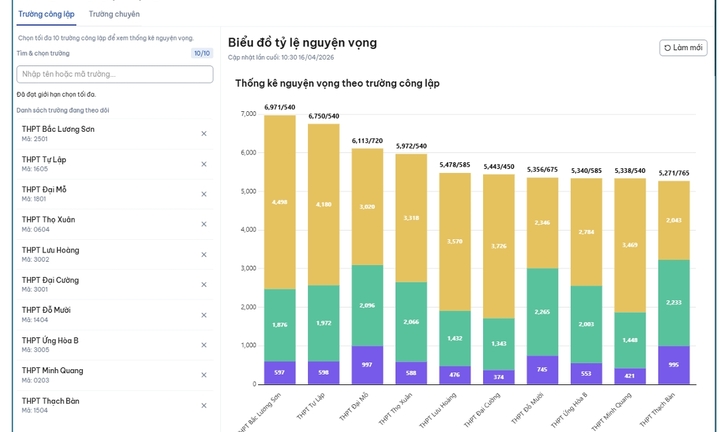Click the 10/10 selection count badge
Screen dimensions: 720x432
click(x=201, y=53)
